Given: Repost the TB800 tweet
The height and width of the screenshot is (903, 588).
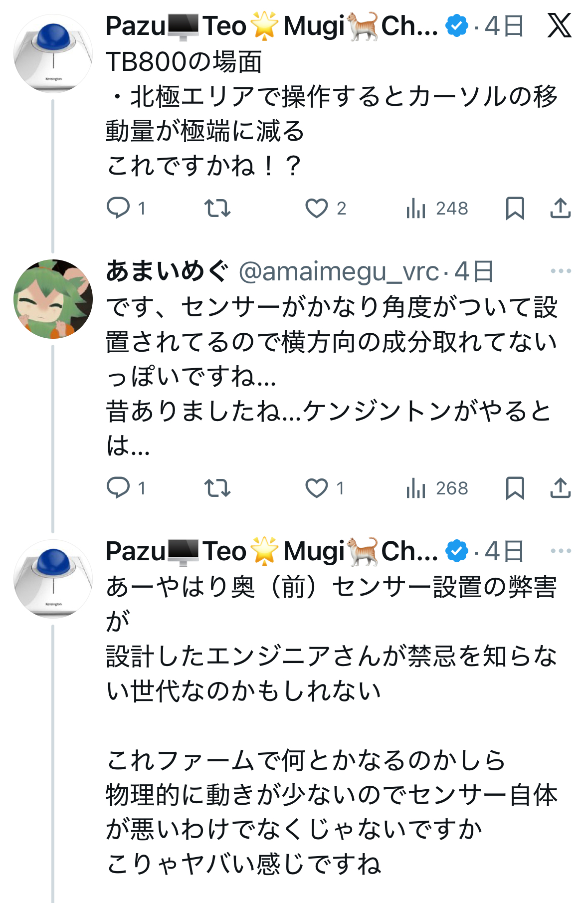Looking at the screenshot, I should pyautogui.click(x=217, y=208).
